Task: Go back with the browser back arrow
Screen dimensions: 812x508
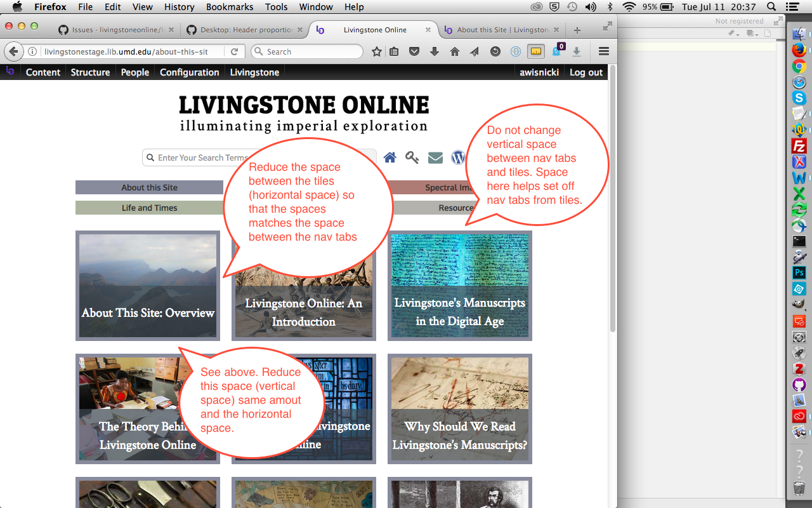Action: pyautogui.click(x=13, y=51)
